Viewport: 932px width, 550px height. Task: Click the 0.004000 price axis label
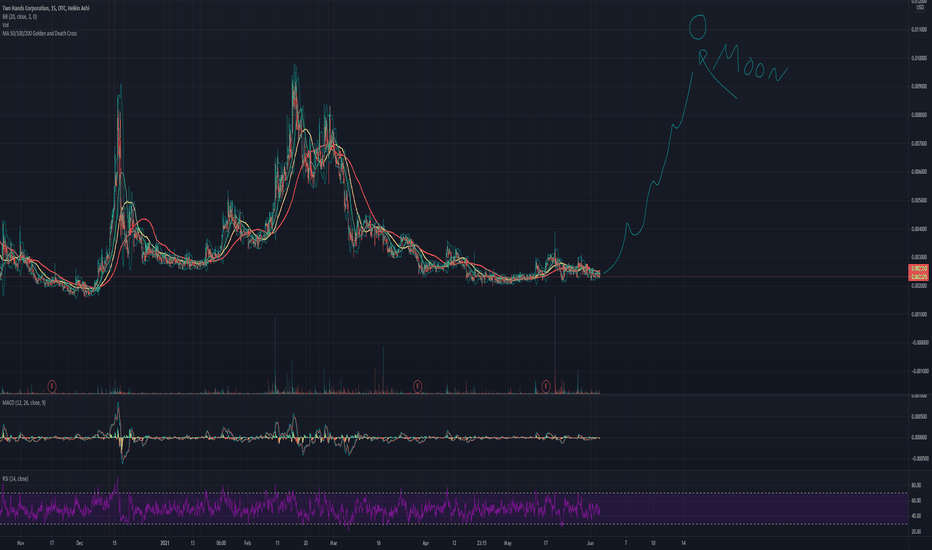919,229
